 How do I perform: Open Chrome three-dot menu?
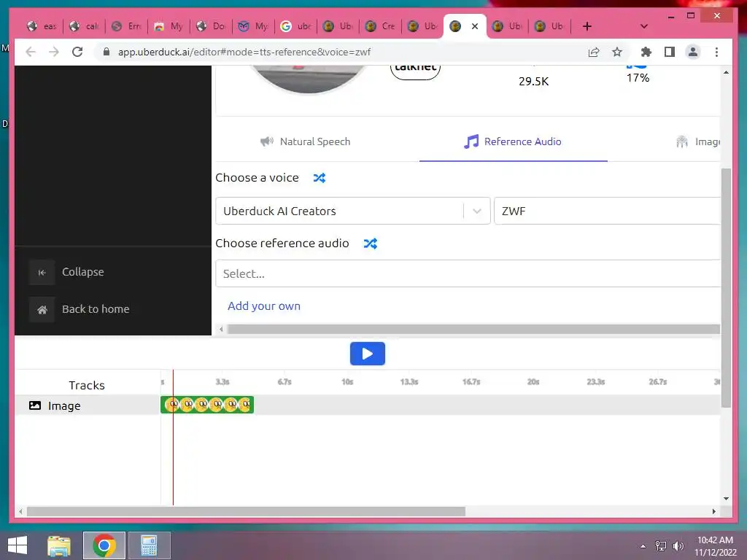point(716,52)
